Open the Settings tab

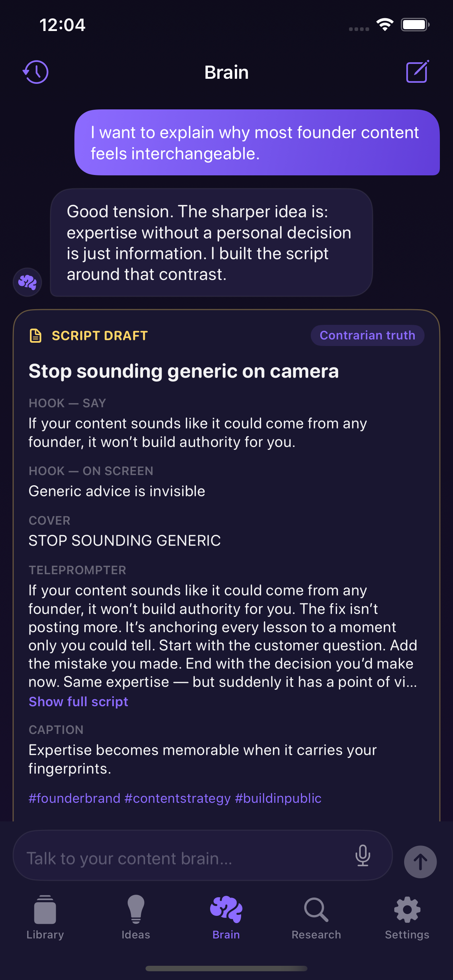[x=407, y=918]
